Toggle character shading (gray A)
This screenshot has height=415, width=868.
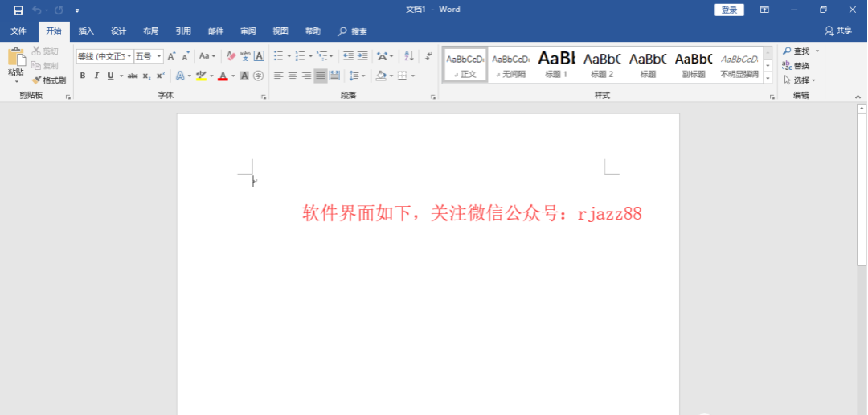(244, 76)
